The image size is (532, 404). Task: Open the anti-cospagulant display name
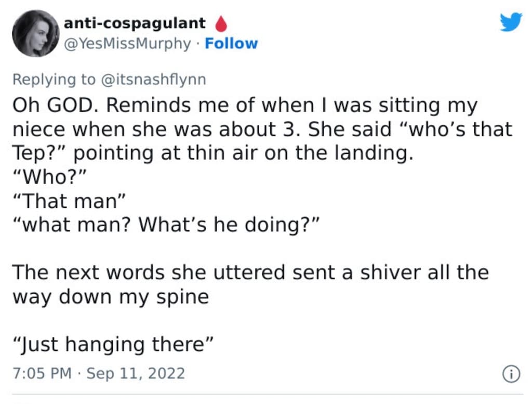[135, 23]
